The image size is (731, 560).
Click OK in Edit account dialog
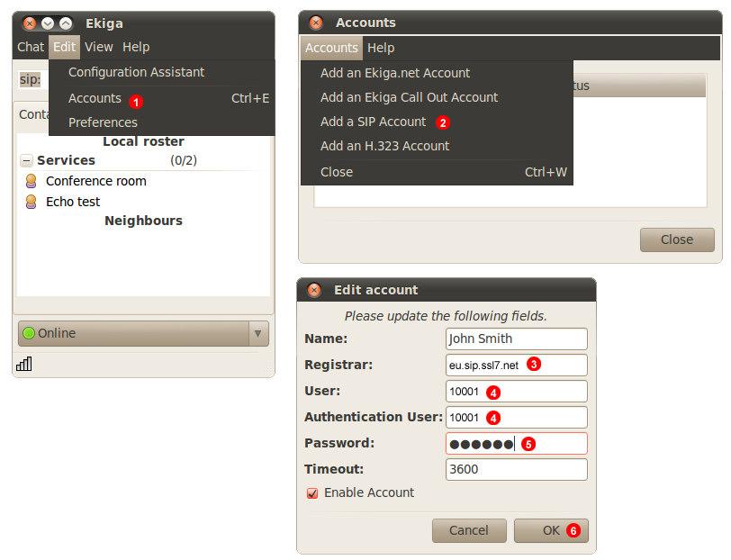point(551,530)
